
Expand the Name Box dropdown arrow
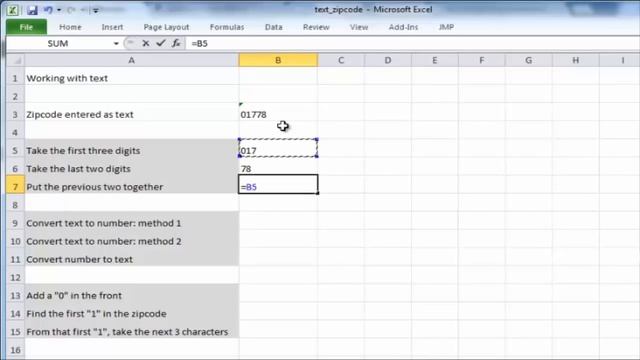[116, 43]
